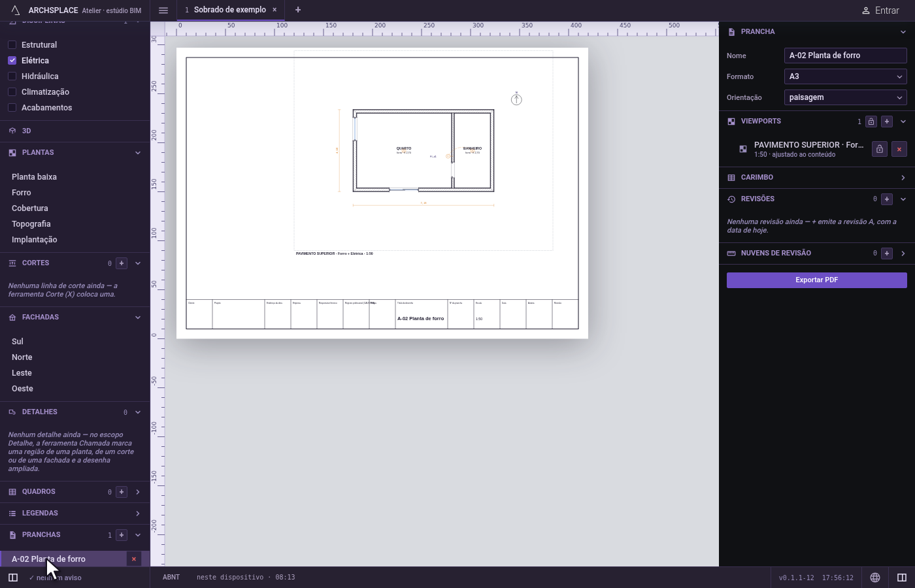Add a new project tab with plus

pyautogui.click(x=298, y=10)
